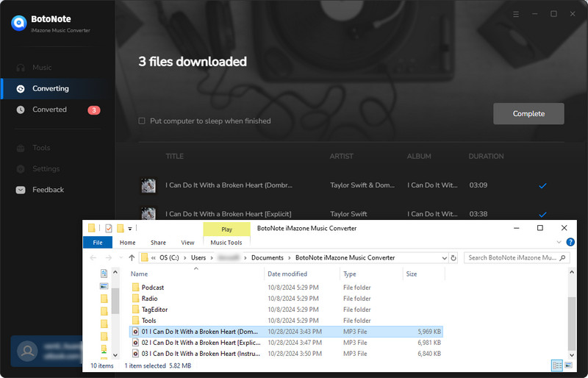Viewport: 588px width, 378px height.
Task: Select the Radio folder
Action: 149,299
